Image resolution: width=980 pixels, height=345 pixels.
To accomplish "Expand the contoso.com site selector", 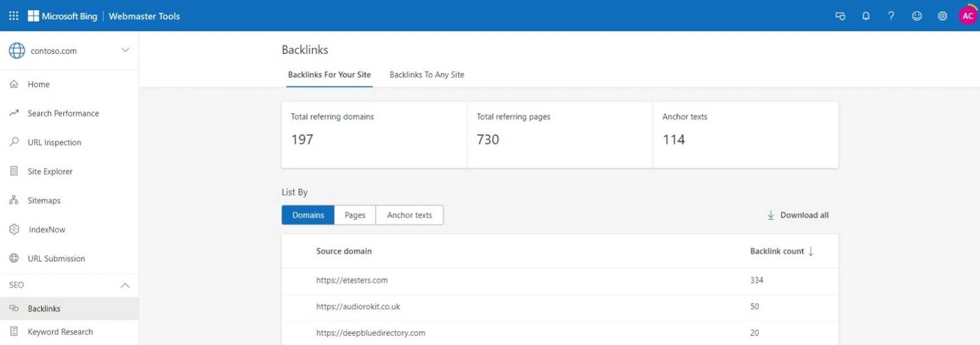I will tap(125, 50).
